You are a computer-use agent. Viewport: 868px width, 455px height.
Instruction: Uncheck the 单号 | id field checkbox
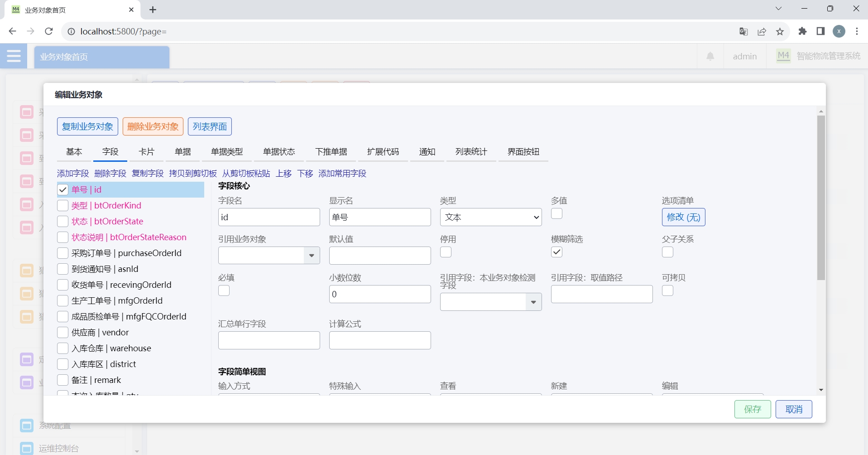coord(63,190)
